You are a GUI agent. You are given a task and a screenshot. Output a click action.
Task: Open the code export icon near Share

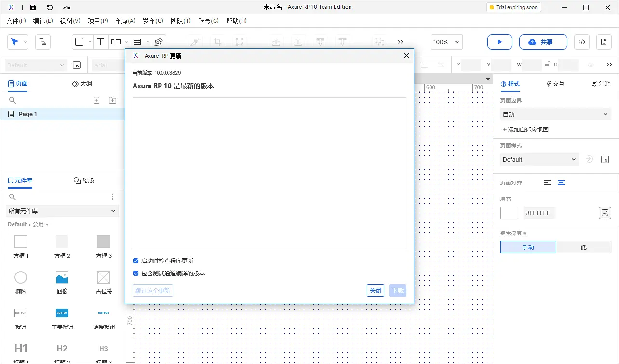tap(581, 42)
